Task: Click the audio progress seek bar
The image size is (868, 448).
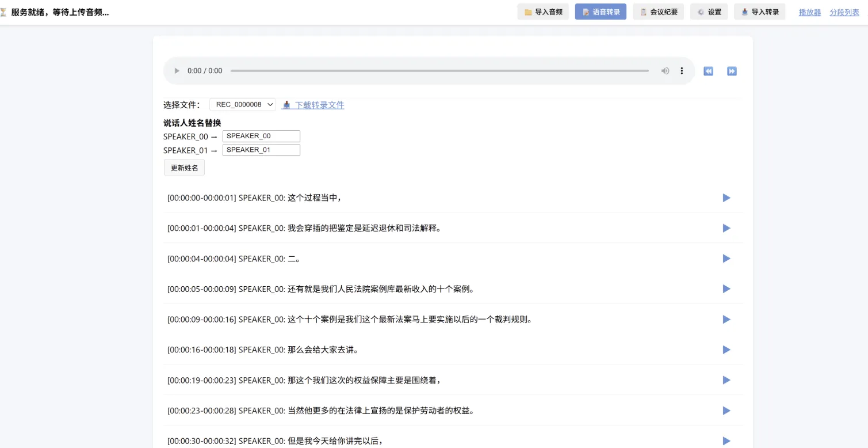Action: click(439, 71)
